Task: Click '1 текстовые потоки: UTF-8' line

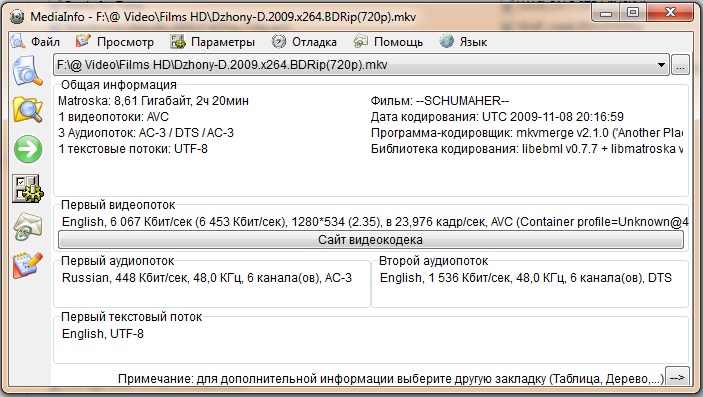Action: click(133, 148)
